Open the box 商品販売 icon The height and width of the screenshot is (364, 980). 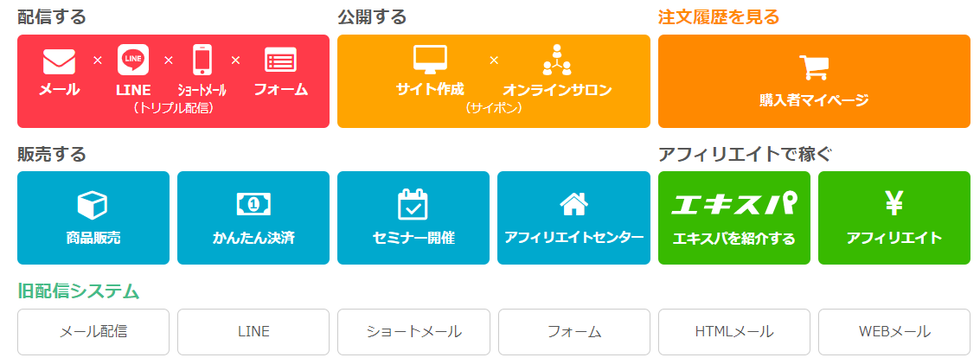click(x=93, y=205)
